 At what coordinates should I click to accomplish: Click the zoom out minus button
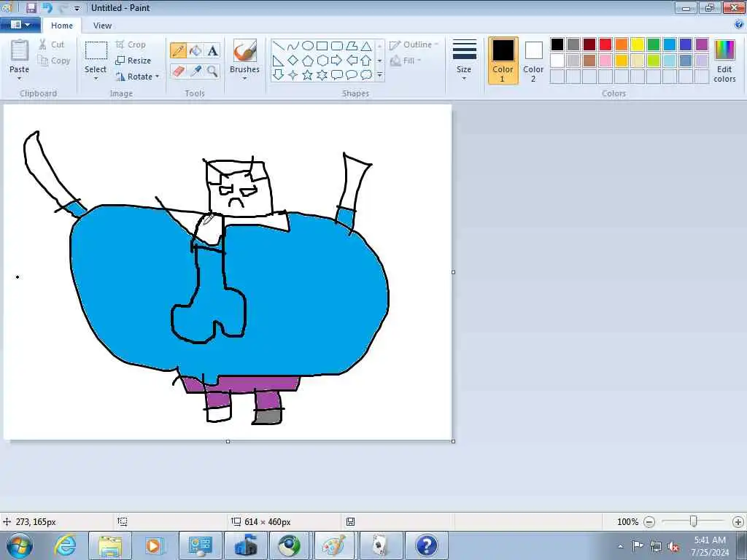point(649,522)
